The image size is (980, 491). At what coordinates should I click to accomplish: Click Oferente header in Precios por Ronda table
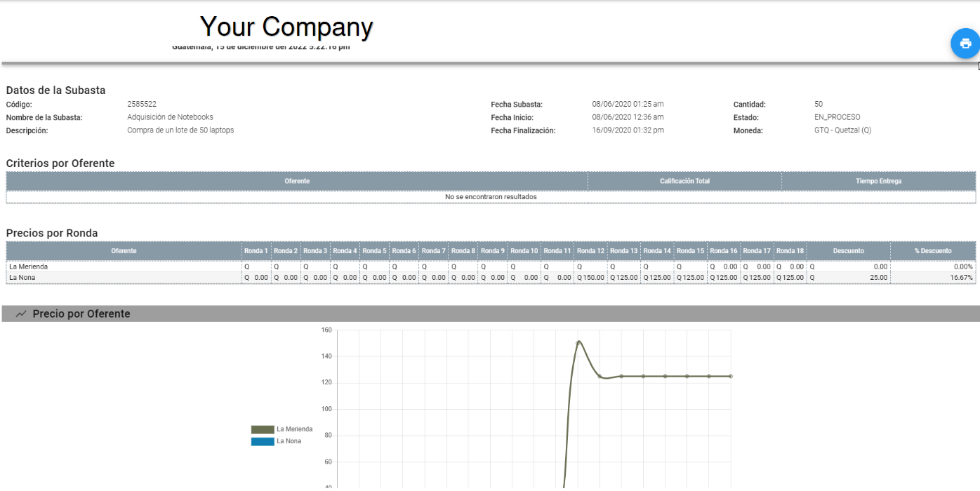coord(124,251)
